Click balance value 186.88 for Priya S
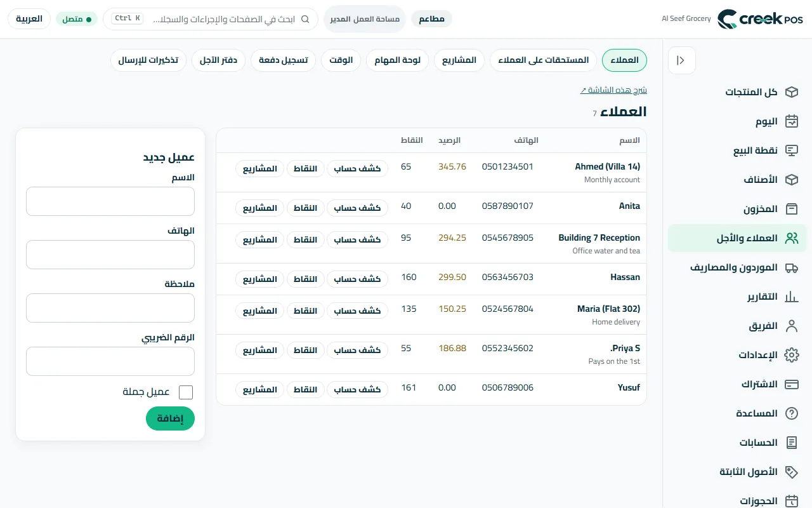The image size is (812, 508). 452,348
